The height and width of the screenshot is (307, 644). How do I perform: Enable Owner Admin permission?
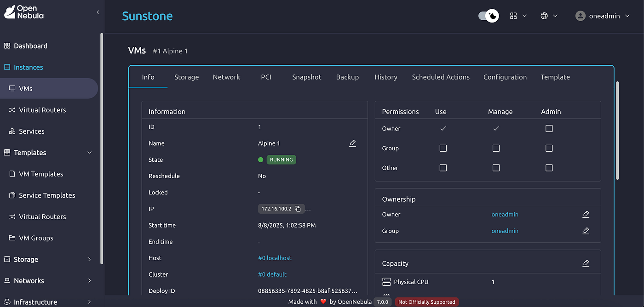tap(549, 129)
